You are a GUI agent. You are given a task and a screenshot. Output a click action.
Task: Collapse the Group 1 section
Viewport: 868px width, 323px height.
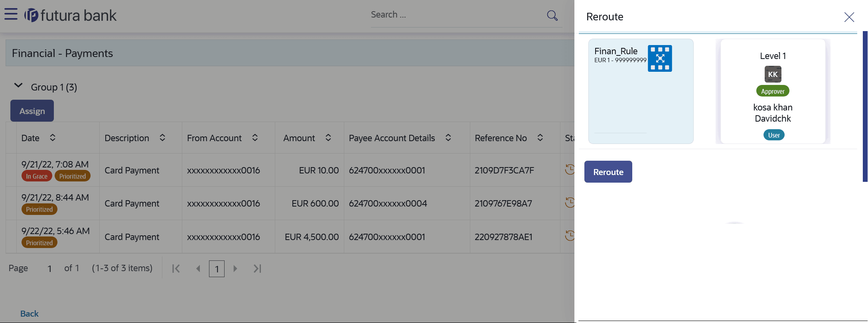18,86
